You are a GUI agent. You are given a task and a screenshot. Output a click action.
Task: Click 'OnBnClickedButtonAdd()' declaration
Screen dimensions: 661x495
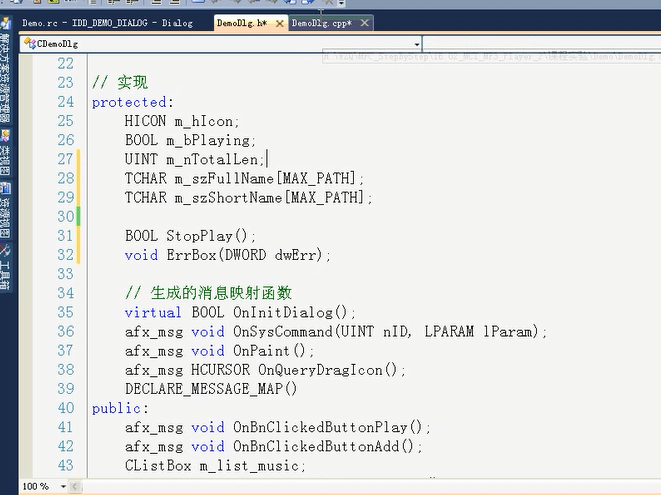pyautogui.click(x=323, y=447)
